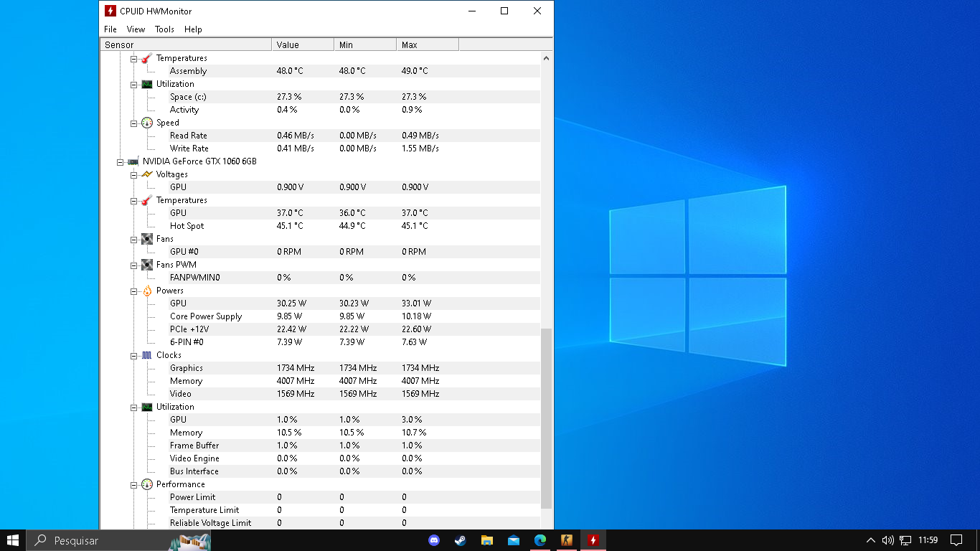This screenshot has width=980, height=551.
Task: Collapse the Speed section
Action: point(133,123)
